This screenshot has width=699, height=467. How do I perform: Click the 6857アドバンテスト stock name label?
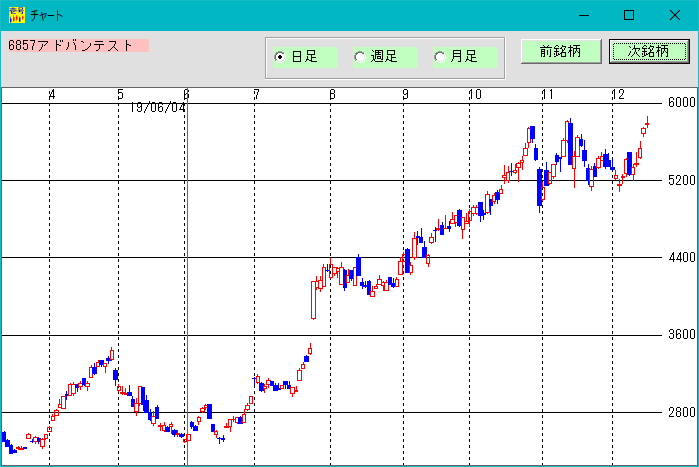point(77,46)
